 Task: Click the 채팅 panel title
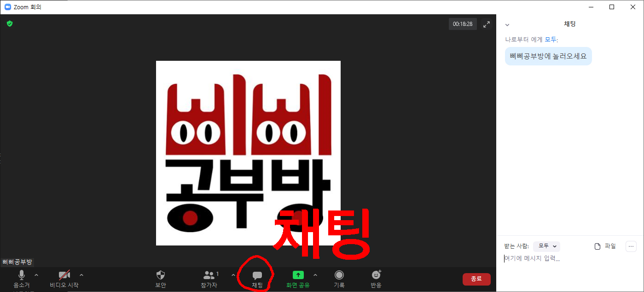[570, 24]
